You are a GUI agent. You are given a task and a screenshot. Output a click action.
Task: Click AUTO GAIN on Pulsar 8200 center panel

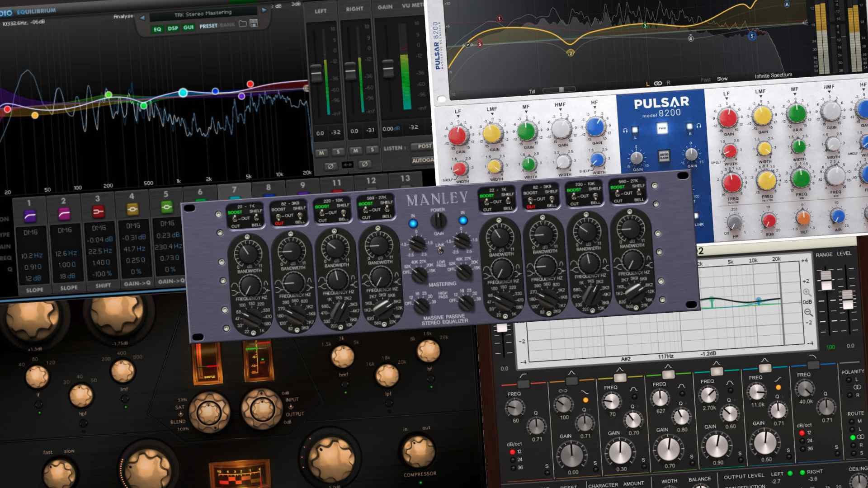point(664,156)
